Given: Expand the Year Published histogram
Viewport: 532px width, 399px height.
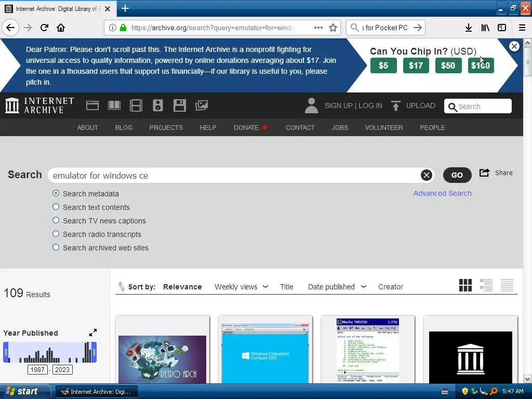Looking at the screenshot, I should (93, 332).
